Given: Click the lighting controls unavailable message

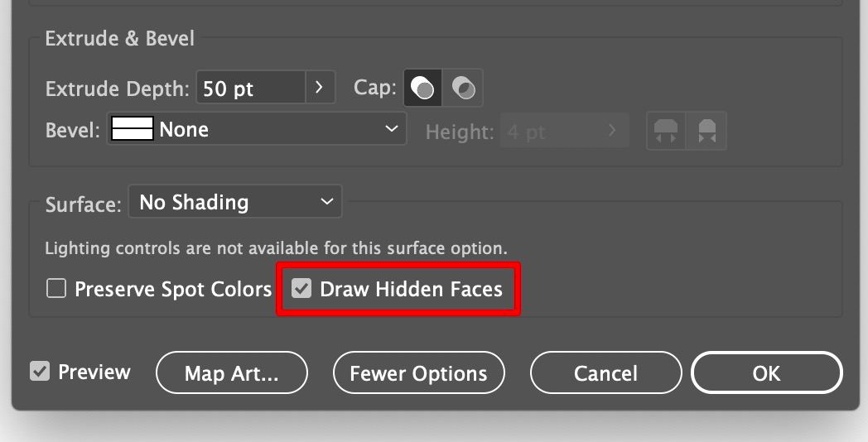Looking at the screenshot, I should [x=276, y=248].
